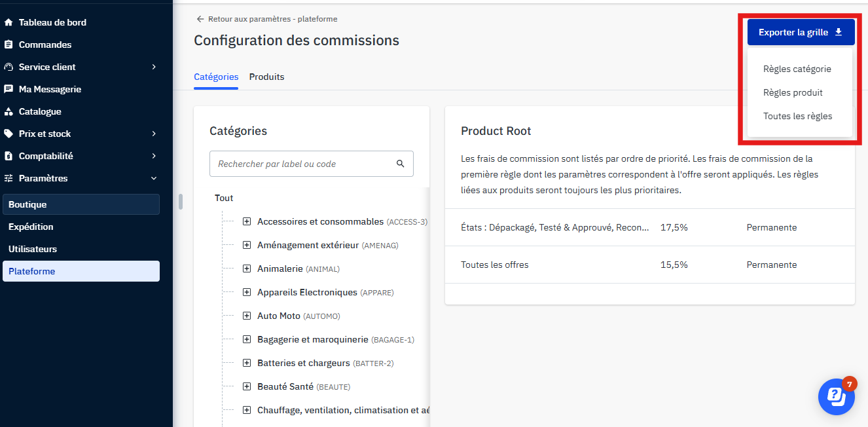Open the help chat widget icon
This screenshot has height=427, width=868.
[836, 396]
